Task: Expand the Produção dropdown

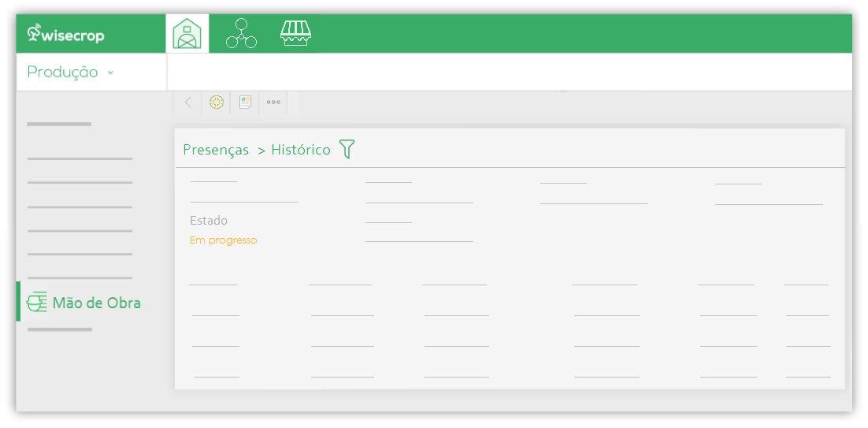Action: [70, 72]
